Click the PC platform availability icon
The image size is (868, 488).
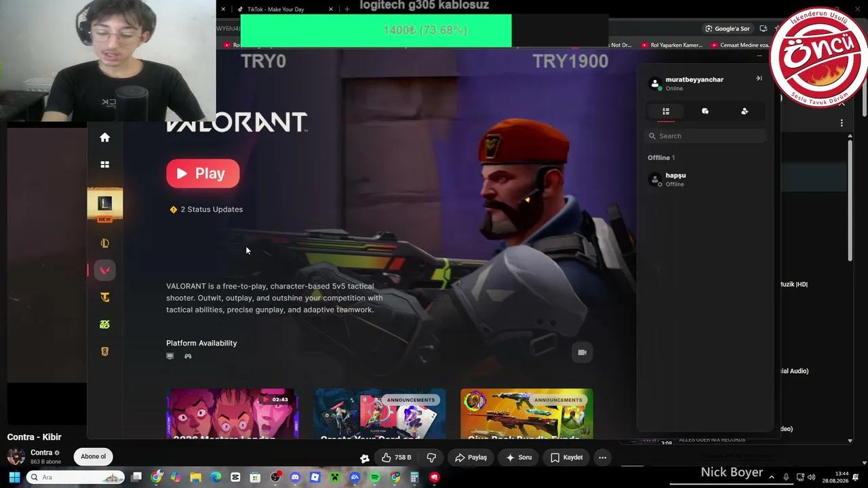(x=170, y=356)
